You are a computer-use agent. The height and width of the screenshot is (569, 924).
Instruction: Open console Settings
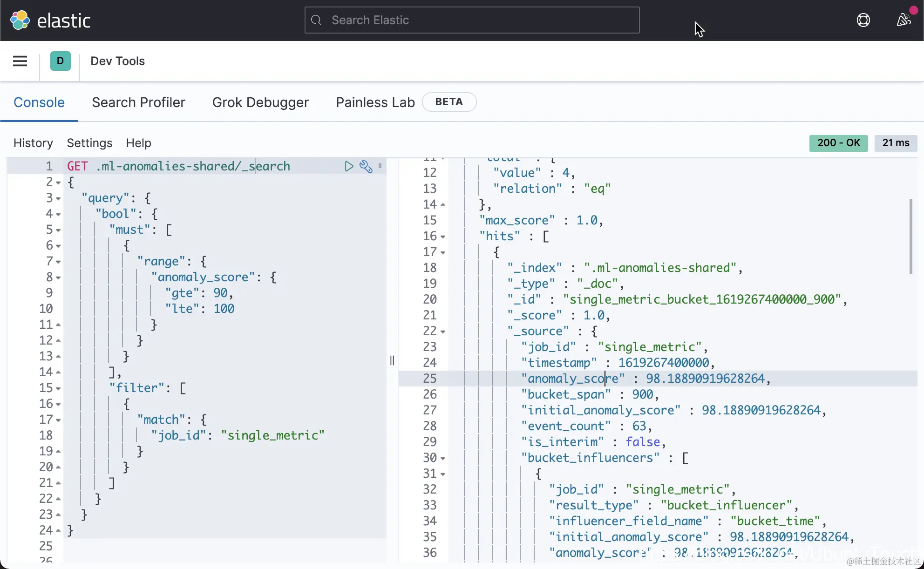[89, 143]
